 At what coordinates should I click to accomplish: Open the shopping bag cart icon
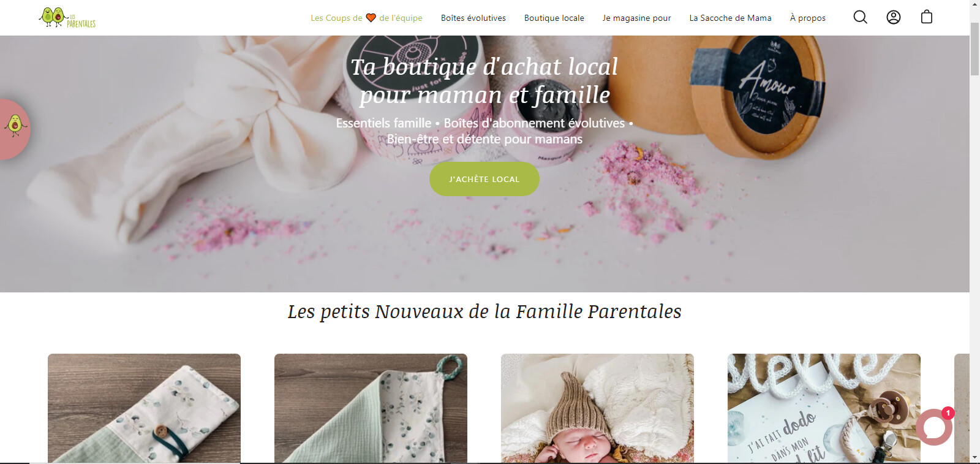[x=927, y=17]
